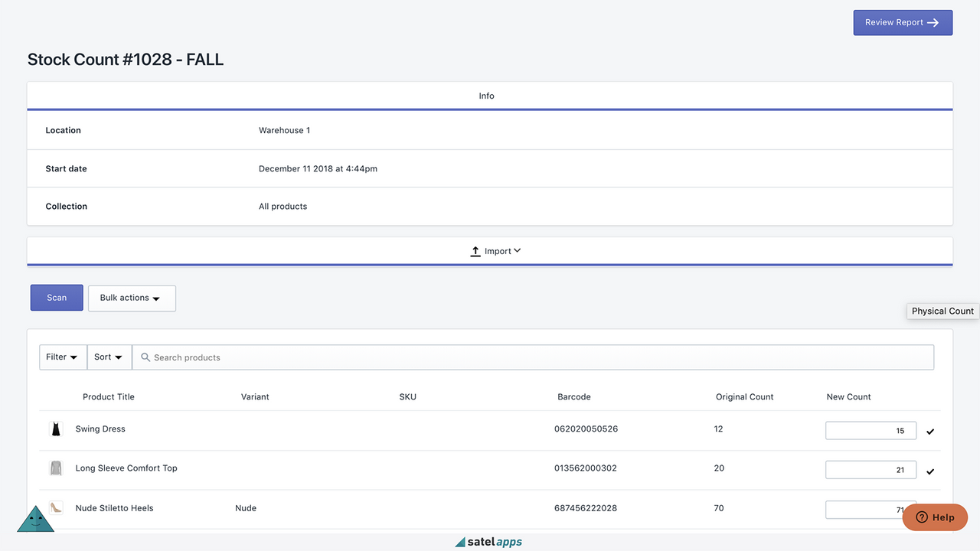This screenshot has width=980, height=551.
Task: Click the All products collection value
Action: pyautogui.click(x=283, y=207)
